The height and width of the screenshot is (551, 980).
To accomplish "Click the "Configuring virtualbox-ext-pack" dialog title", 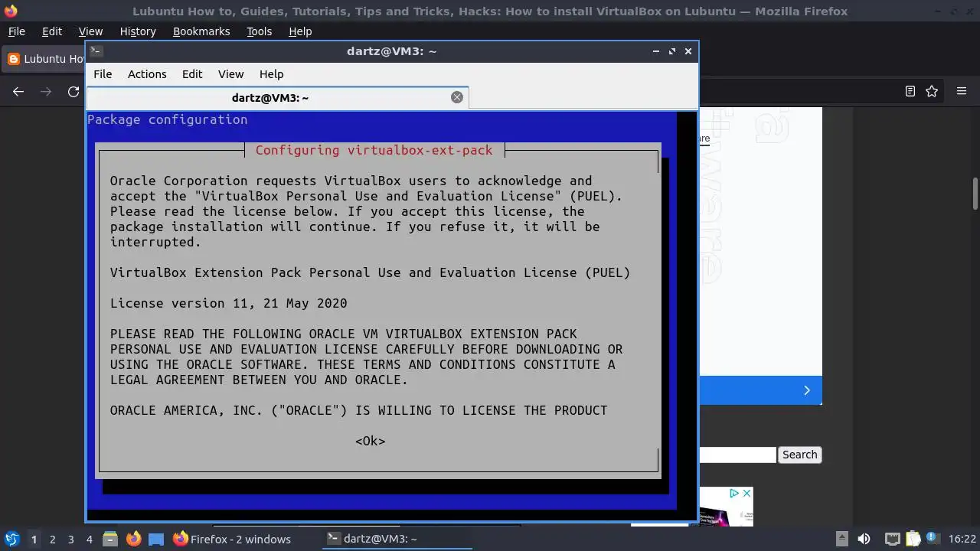I will point(374,150).
